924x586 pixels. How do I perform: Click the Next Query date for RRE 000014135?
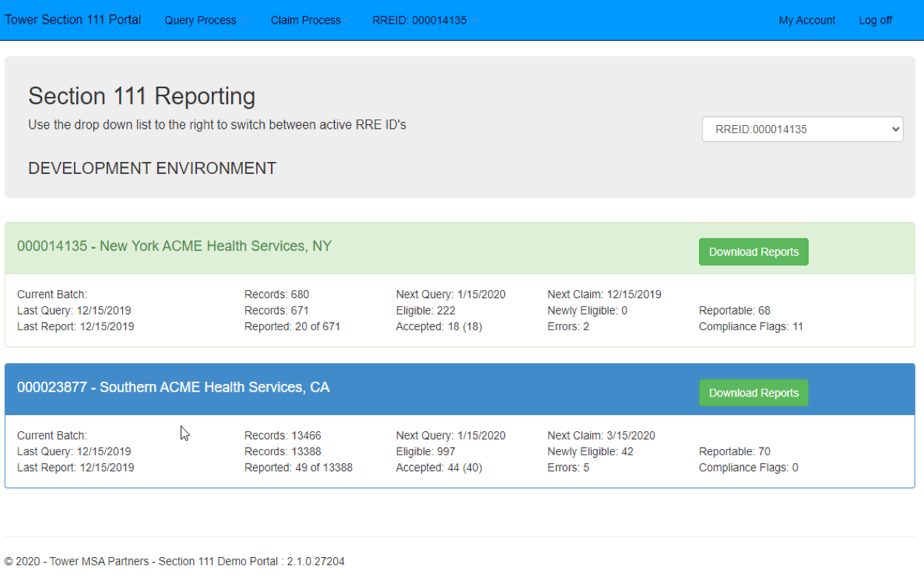click(450, 294)
